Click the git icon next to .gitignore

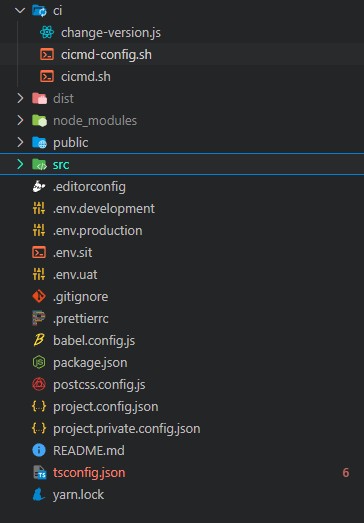point(39,296)
